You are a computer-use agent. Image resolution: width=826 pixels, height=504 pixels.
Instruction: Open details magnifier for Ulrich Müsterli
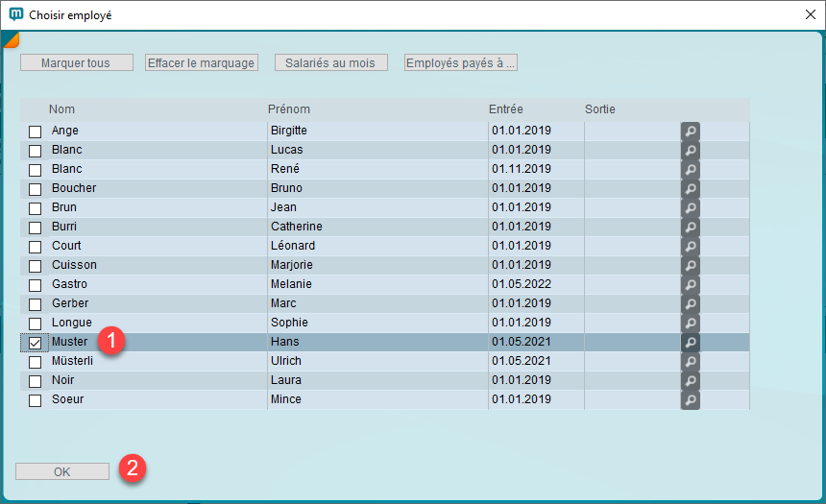pyautogui.click(x=690, y=361)
